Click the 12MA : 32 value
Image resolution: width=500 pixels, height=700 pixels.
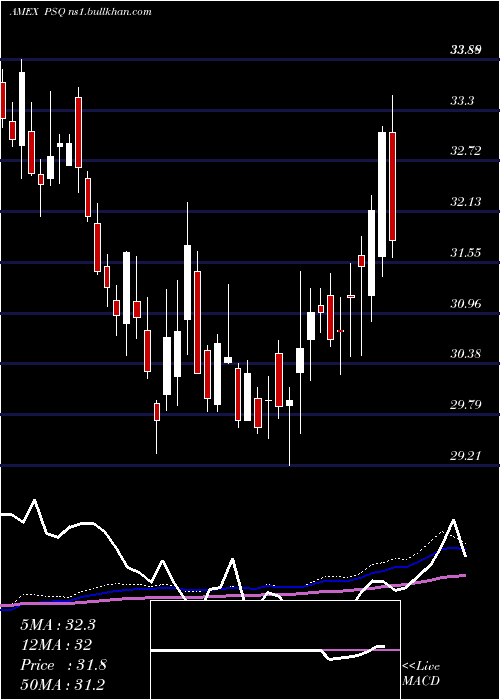[56, 645]
